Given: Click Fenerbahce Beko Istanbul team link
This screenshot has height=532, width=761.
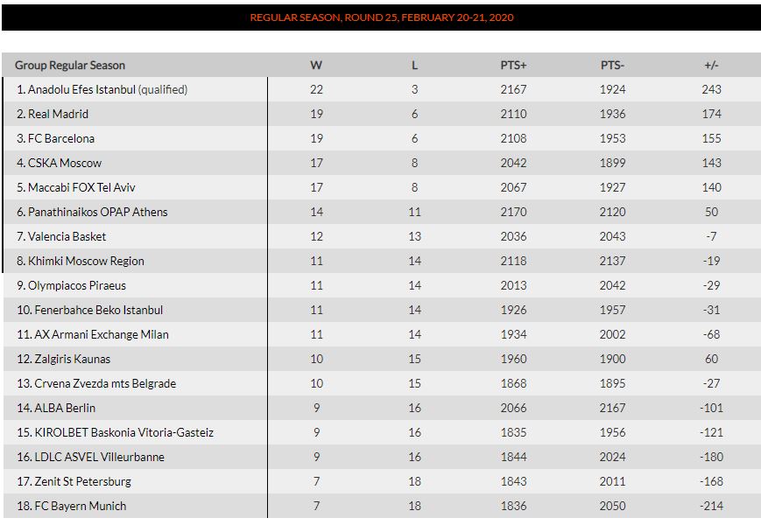Looking at the screenshot, I should 99,310.
